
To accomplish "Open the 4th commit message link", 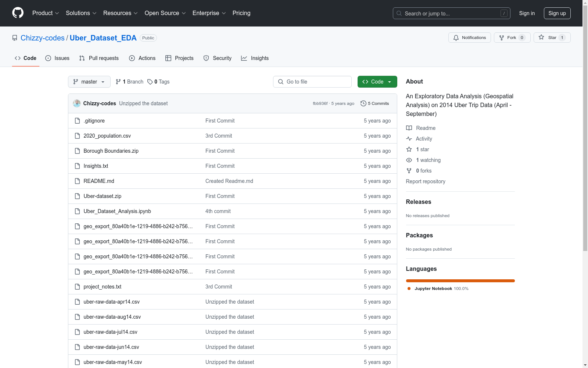I will click(x=218, y=211).
